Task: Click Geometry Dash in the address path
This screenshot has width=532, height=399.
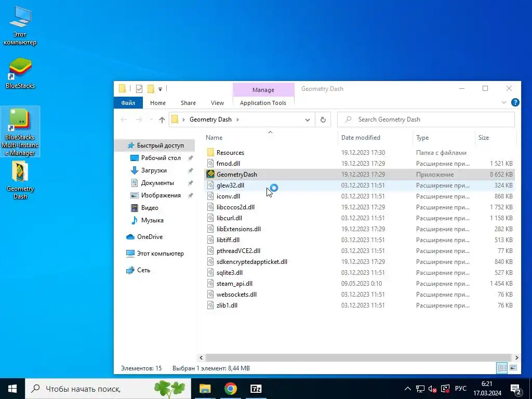Action: point(210,119)
